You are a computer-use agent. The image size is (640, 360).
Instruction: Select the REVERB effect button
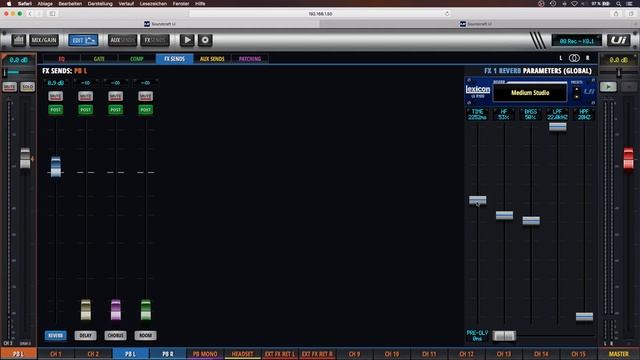point(56,336)
